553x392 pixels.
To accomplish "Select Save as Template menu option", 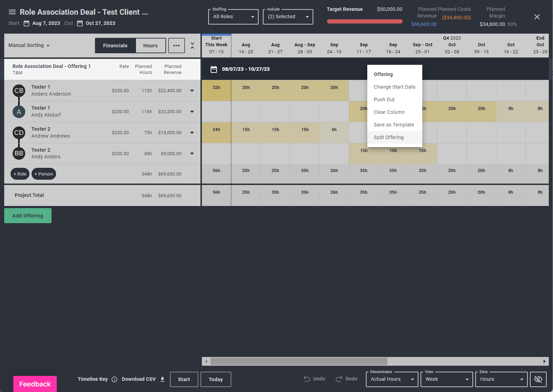I will [x=395, y=125].
